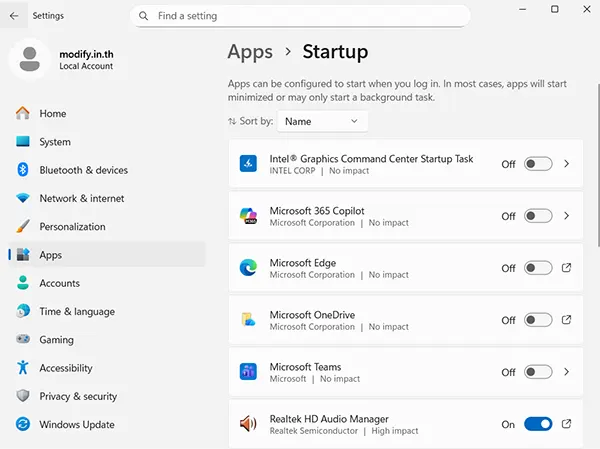Open Gaming settings

click(x=107, y=339)
